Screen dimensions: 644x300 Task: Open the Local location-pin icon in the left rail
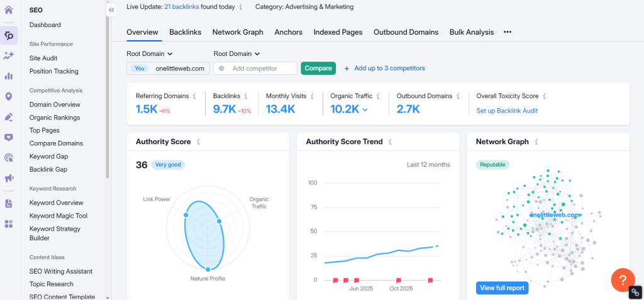click(9, 96)
